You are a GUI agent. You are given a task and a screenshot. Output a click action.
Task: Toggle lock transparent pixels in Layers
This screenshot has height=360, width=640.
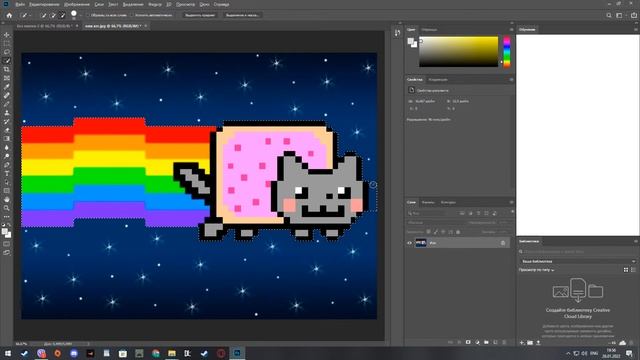(428, 232)
